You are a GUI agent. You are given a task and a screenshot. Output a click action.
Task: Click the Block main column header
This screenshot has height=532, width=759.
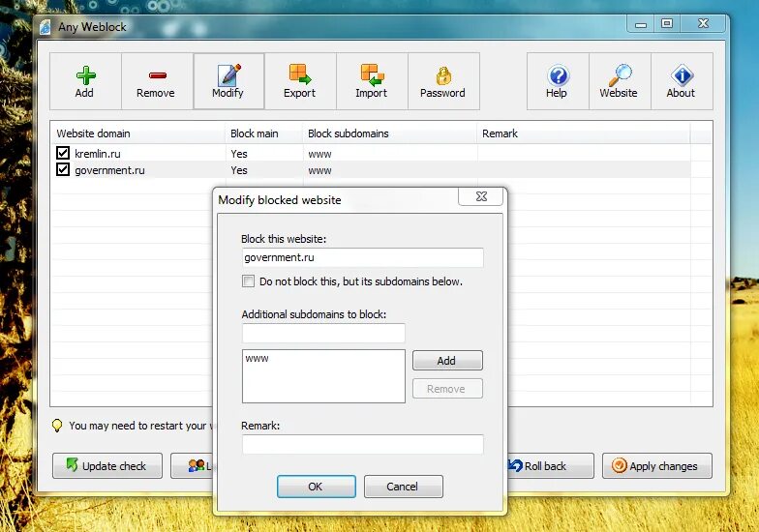coord(263,133)
